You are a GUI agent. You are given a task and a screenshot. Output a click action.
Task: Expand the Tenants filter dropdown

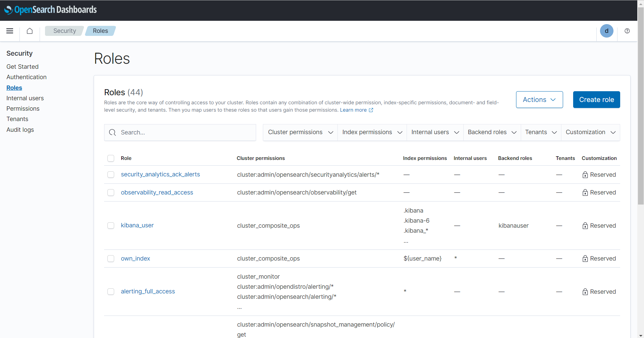pyautogui.click(x=541, y=132)
